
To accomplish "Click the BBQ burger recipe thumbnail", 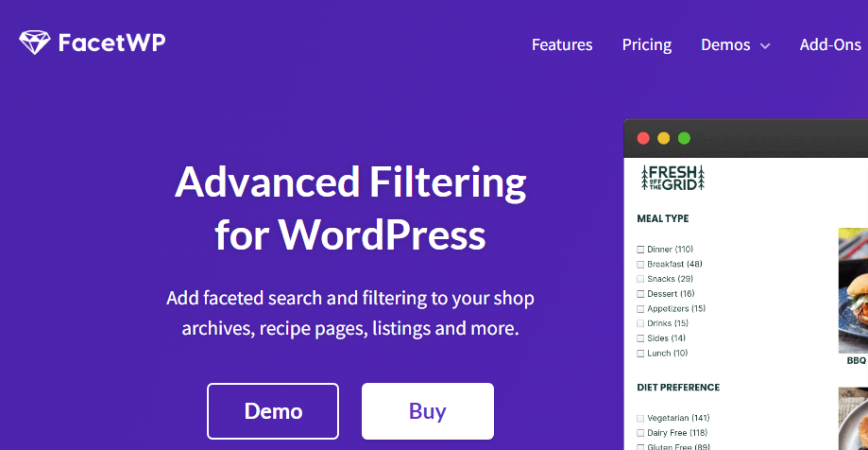I will [x=853, y=290].
